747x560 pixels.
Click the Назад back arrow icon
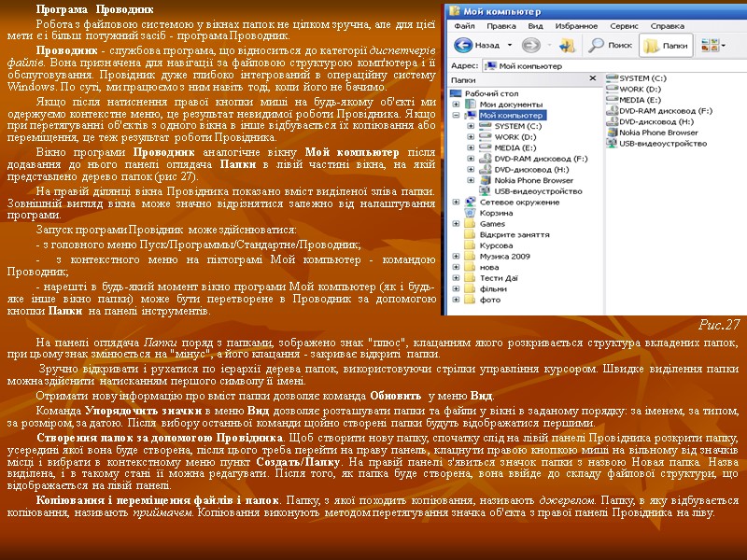463,45
